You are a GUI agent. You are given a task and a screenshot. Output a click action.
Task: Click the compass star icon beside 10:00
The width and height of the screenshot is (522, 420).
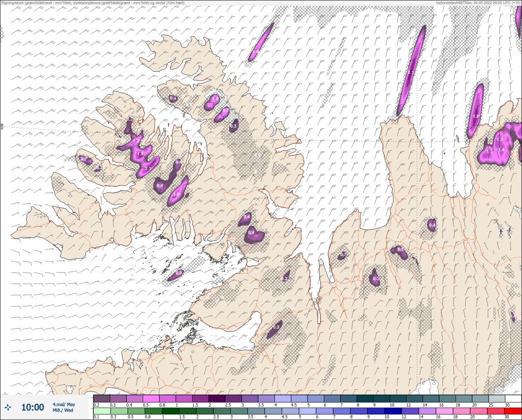8,407
